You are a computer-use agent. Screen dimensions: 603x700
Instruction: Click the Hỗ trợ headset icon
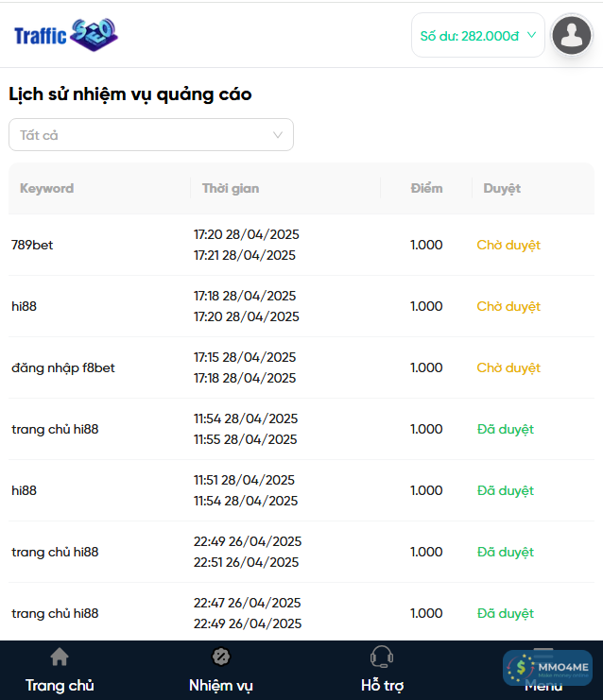[382, 657]
